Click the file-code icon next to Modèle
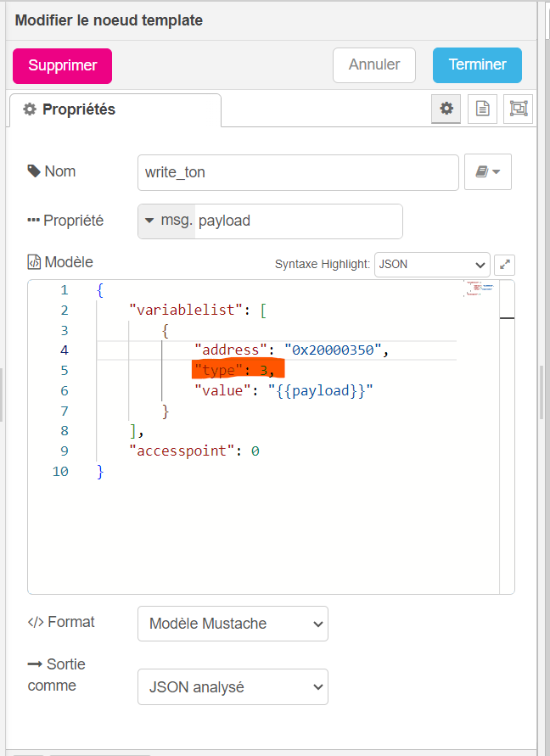This screenshot has height=756, width=550. [x=34, y=262]
